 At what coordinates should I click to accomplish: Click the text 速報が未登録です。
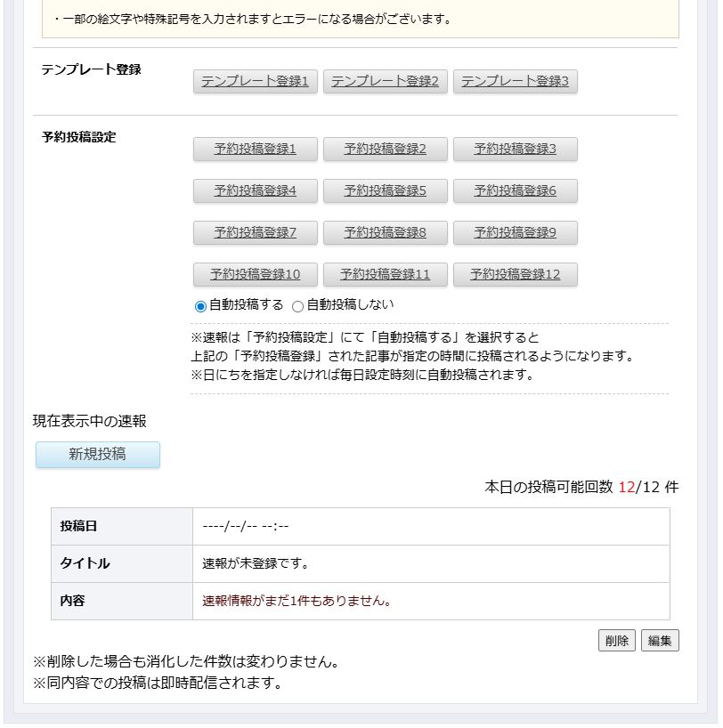[x=255, y=563]
